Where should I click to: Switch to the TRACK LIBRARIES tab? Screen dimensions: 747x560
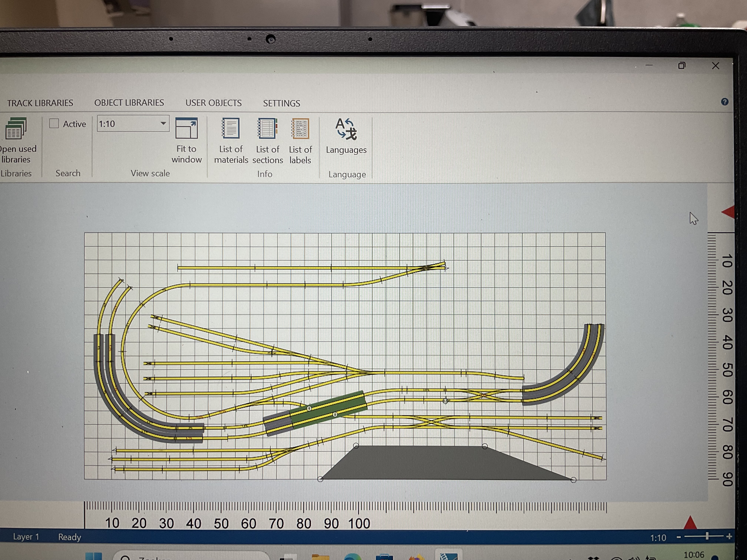[40, 103]
